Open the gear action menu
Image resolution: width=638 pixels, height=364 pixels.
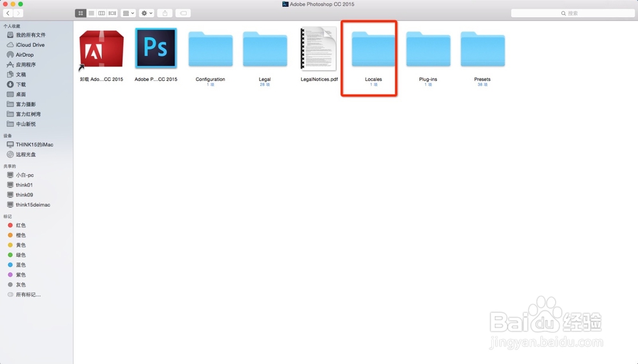pos(147,13)
